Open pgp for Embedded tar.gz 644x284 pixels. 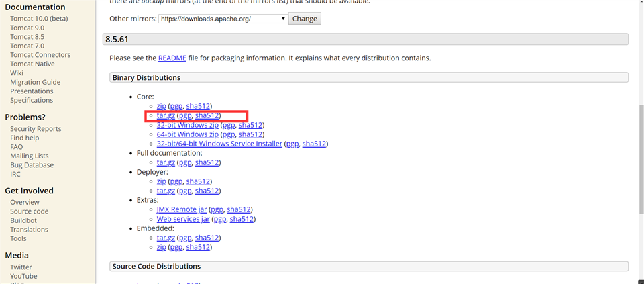pos(185,238)
